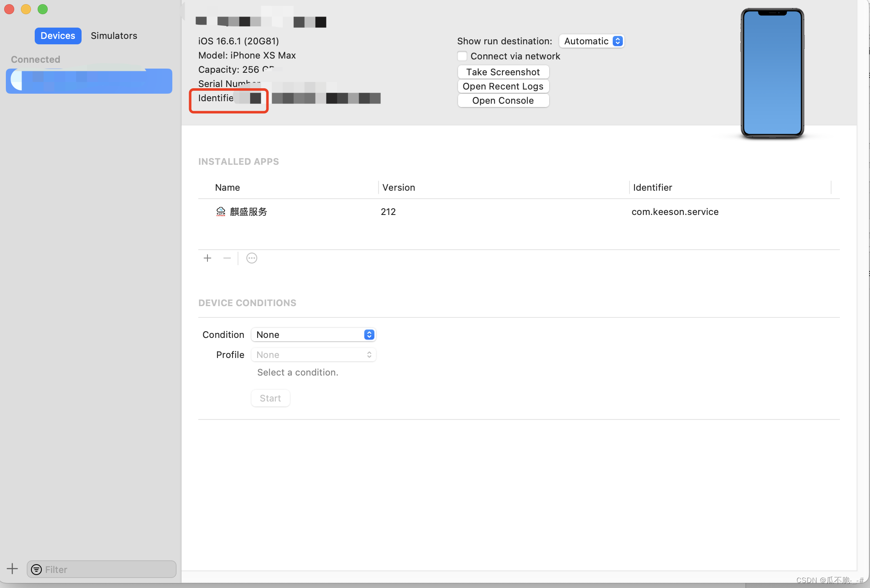Click the Open Recent Logs button
This screenshot has height=588, width=870.
503,86
